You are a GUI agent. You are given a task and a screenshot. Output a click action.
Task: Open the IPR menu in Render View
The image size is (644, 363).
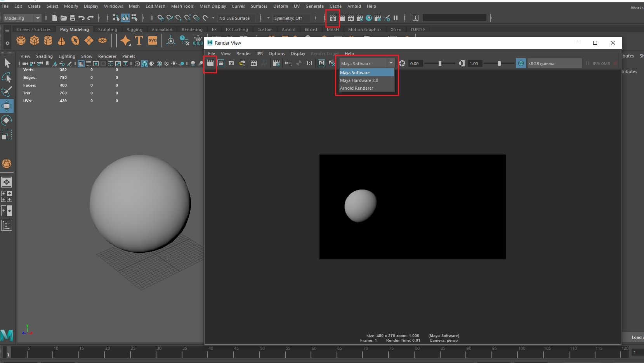pyautogui.click(x=260, y=54)
